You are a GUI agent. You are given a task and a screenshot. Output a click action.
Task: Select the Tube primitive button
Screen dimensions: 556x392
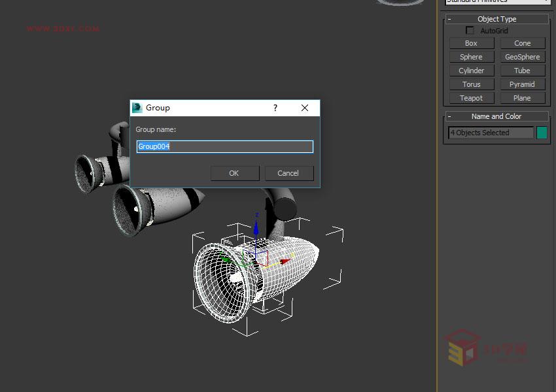coord(522,71)
